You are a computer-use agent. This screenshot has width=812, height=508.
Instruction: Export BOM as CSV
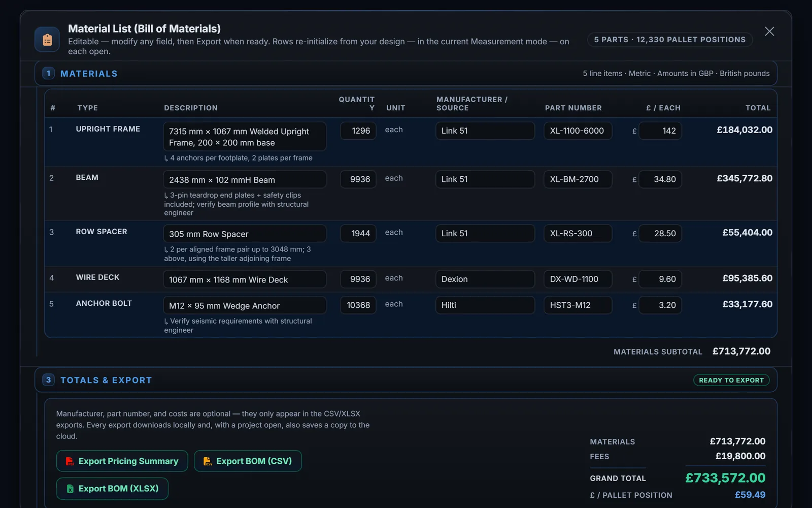click(x=248, y=461)
